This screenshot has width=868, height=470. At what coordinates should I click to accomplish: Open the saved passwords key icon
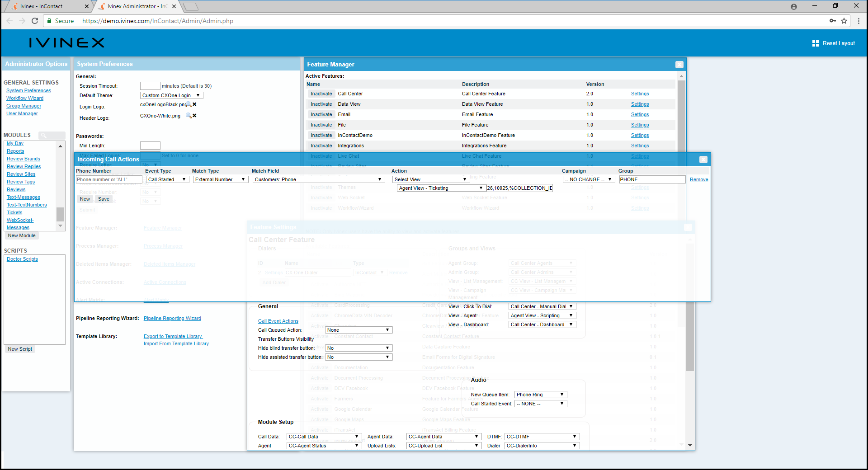pyautogui.click(x=832, y=21)
